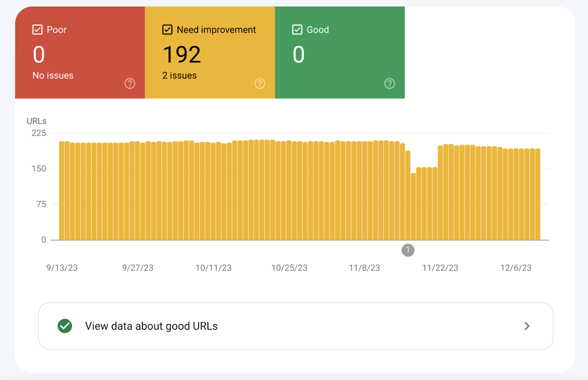Click the 12/6/23 date label

tap(516, 268)
